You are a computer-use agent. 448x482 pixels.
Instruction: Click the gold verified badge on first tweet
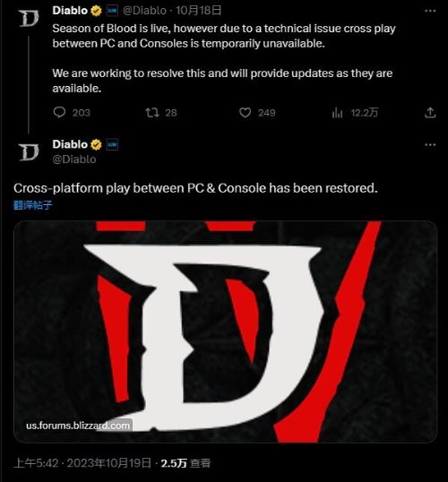(x=96, y=11)
